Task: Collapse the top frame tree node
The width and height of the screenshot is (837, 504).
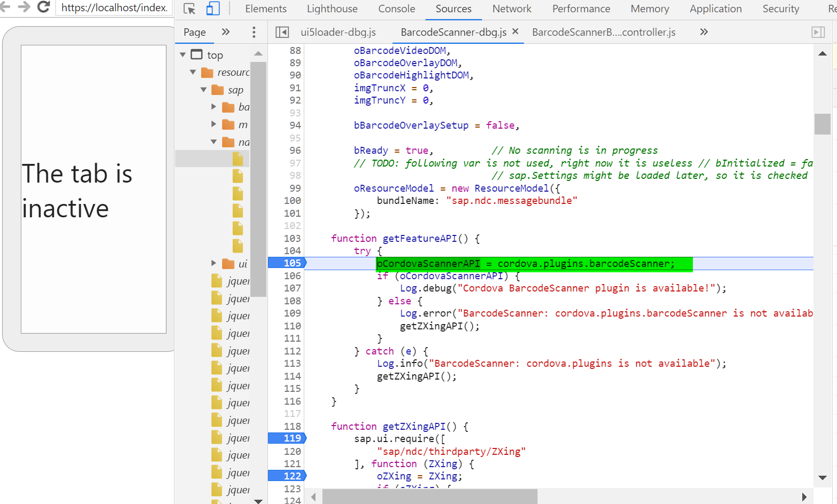Action: [x=183, y=54]
